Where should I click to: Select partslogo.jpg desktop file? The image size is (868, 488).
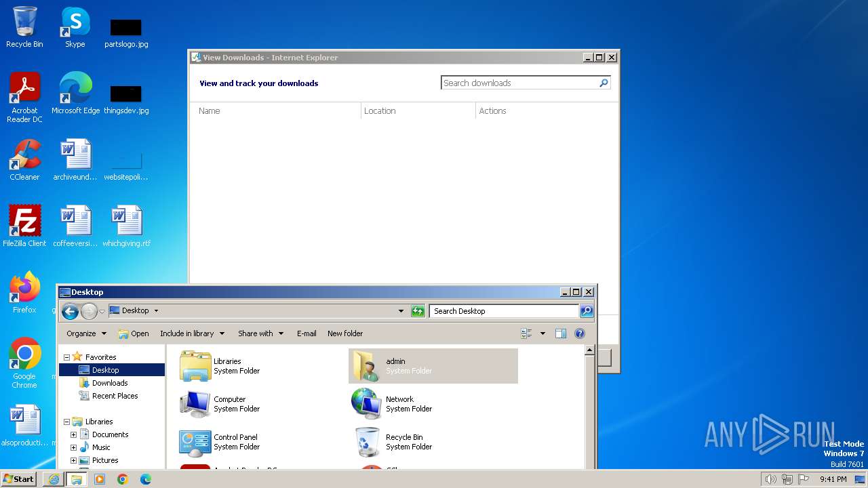126,33
